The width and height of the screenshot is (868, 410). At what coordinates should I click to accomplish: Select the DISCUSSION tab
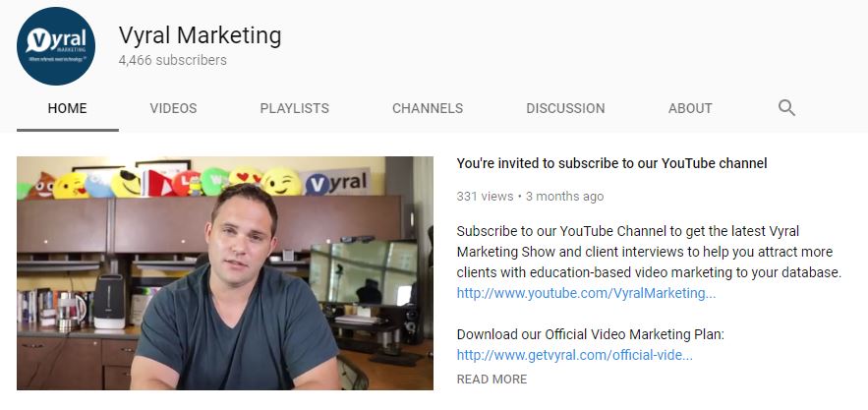click(565, 108)
